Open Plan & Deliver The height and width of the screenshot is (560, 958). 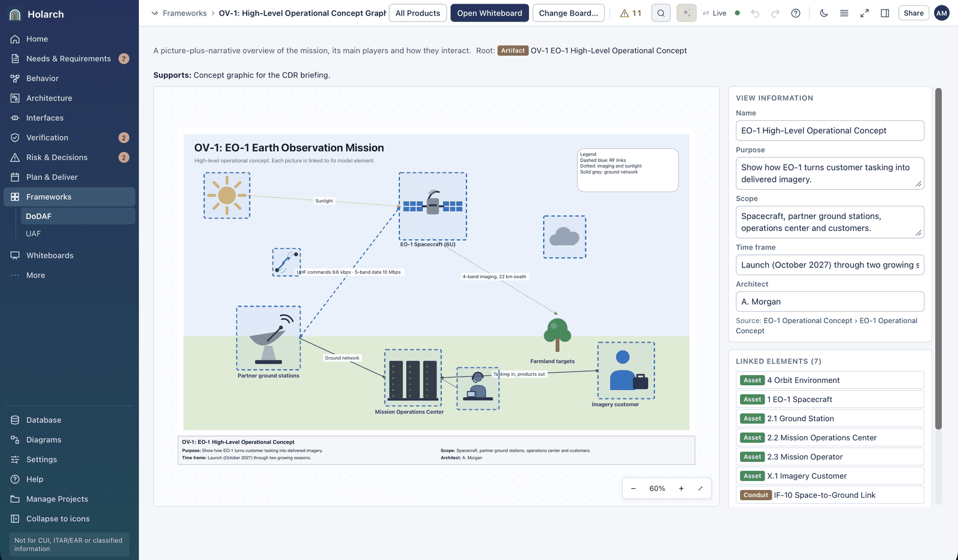pyautogui.click(x=69, y=177)
